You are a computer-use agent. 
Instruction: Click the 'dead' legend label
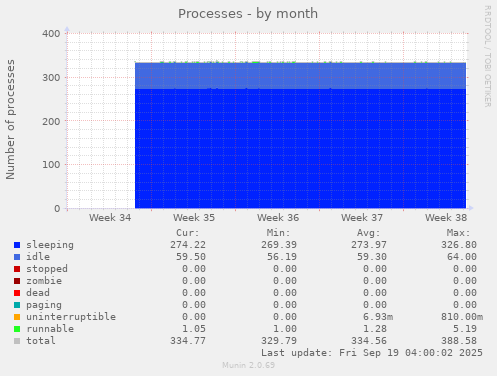[38, 293]
